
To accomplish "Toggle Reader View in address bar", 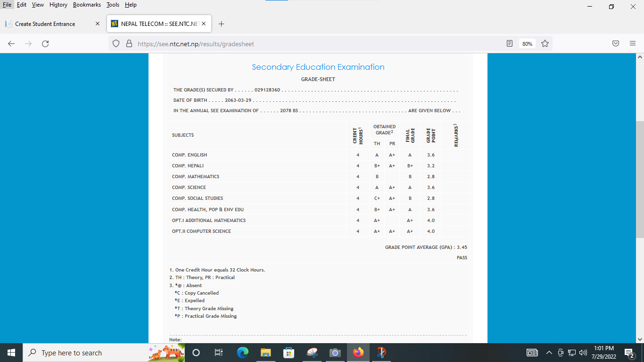I will [x=509, y=44].
